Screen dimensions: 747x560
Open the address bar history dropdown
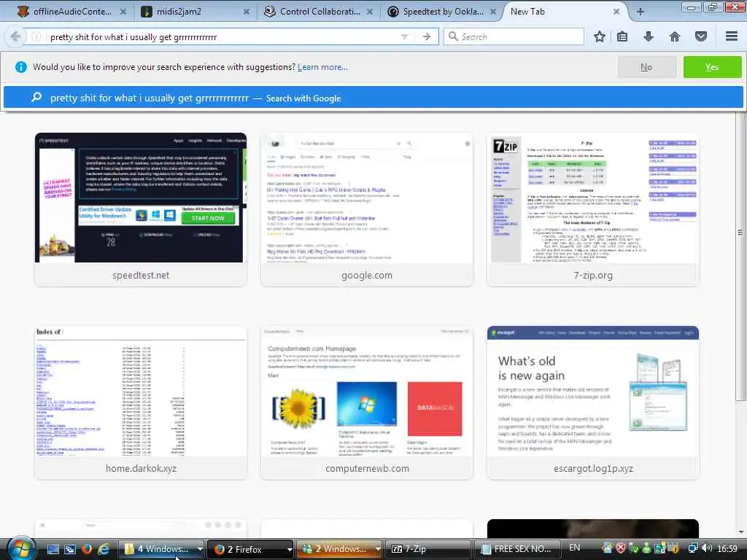coord(404,36)
